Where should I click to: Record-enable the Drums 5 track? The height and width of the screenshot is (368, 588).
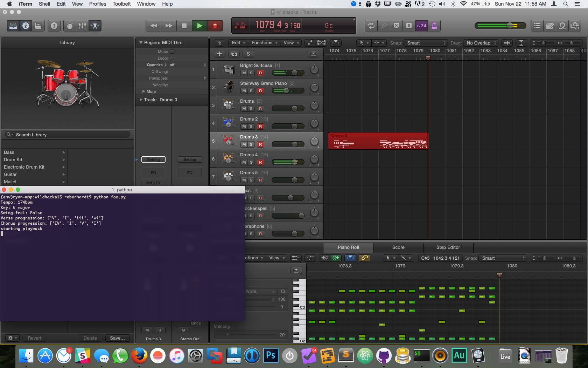[x=260, y=180]
